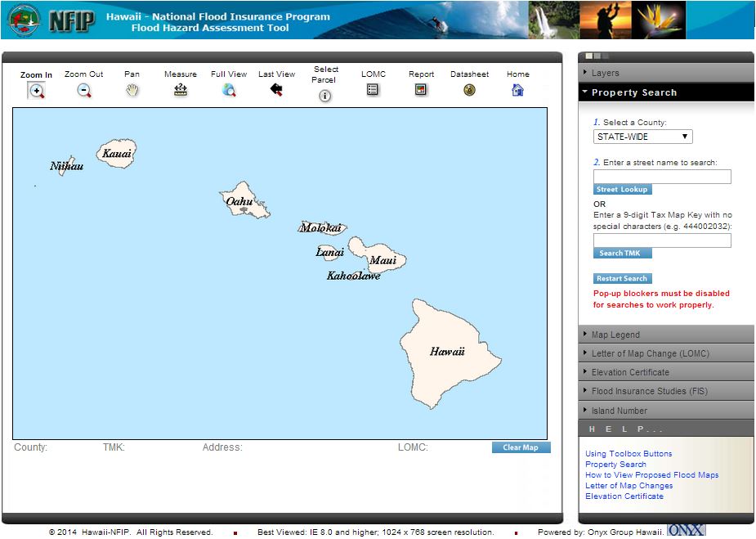The width and height of the screenshot is (756, 539).
Task: Click the Home toolbar icon
Action: (x=517, y=89)
